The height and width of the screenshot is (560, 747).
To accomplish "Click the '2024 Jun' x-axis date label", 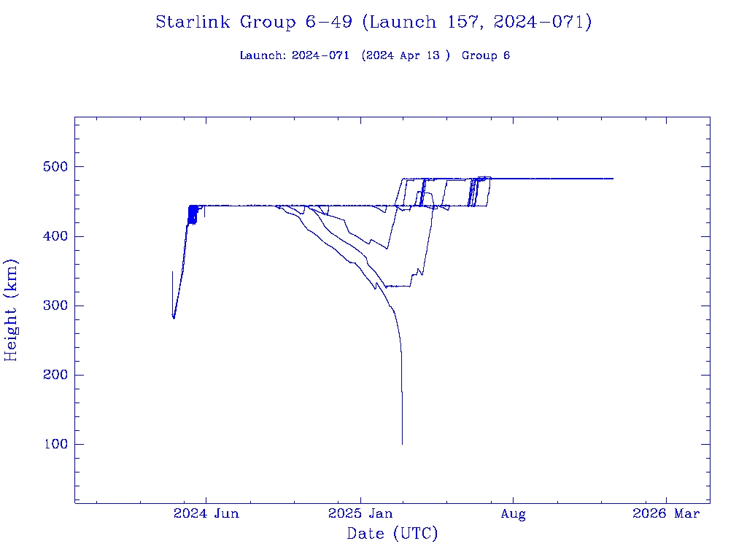I will tap(206, 514).
